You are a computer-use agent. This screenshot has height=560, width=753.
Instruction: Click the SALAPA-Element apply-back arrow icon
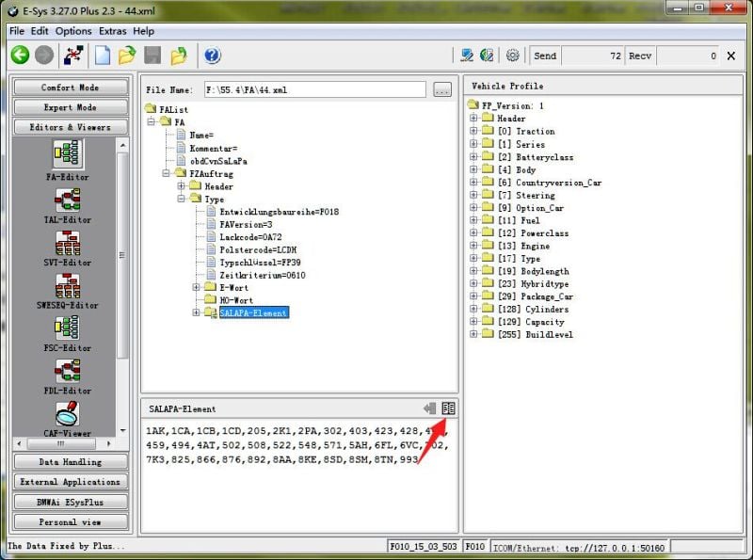[x=429, y=408]
